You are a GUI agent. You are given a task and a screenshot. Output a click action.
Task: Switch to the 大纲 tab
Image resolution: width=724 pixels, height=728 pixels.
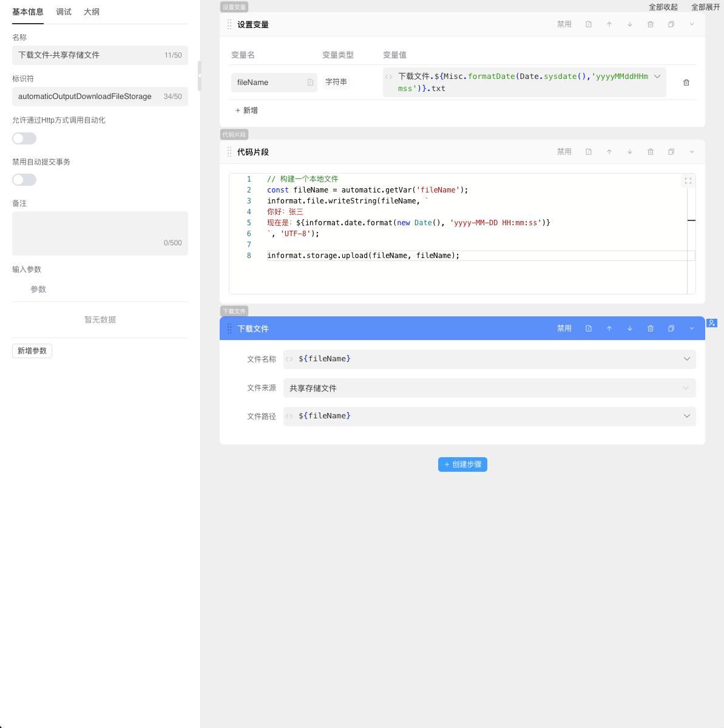click(x=92, y=12)
